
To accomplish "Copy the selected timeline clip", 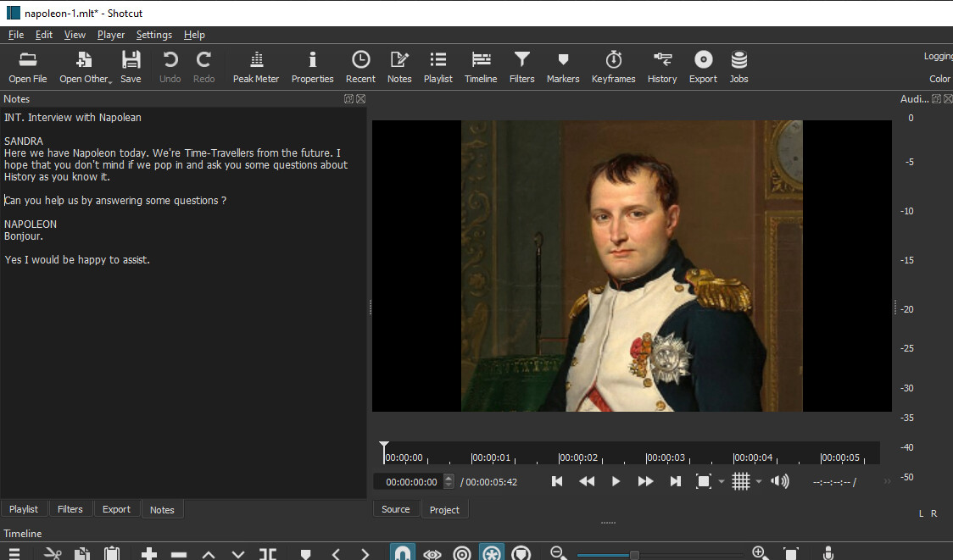I will point(82,553).
